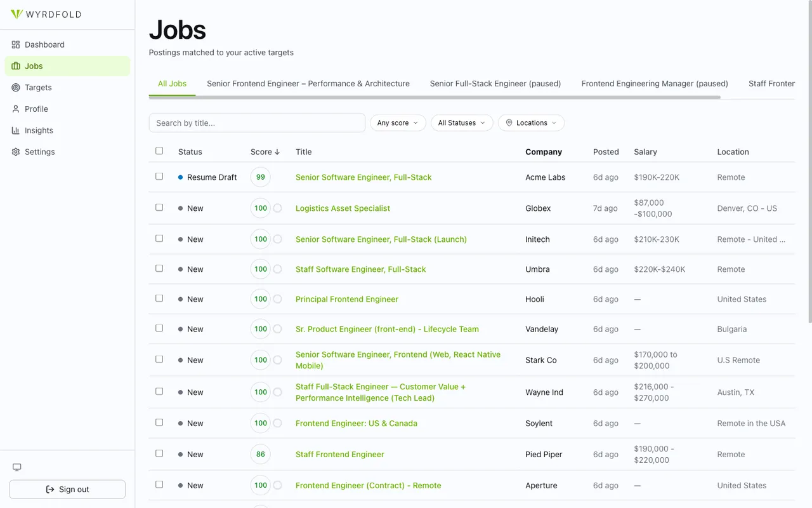812x508 pixels.
Task: Click the Dashboard grid icon in sidebar
Action: (x=16, y=44)
